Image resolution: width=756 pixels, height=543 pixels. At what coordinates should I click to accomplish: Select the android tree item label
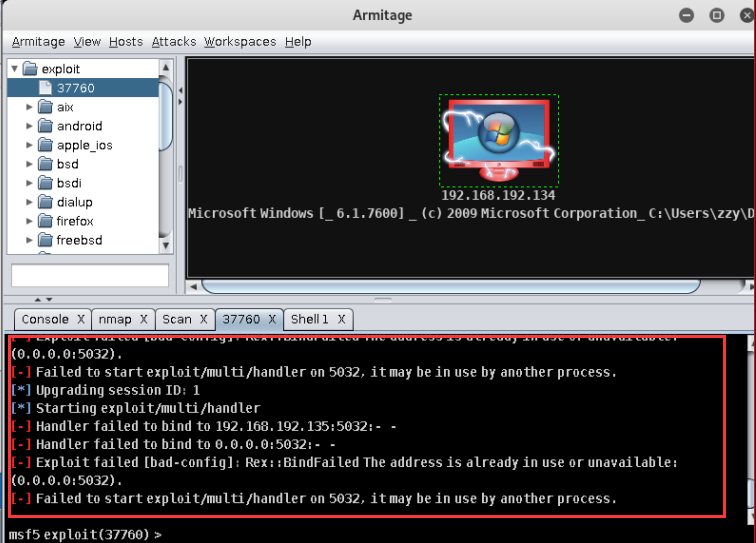click(x=80, y=126)
